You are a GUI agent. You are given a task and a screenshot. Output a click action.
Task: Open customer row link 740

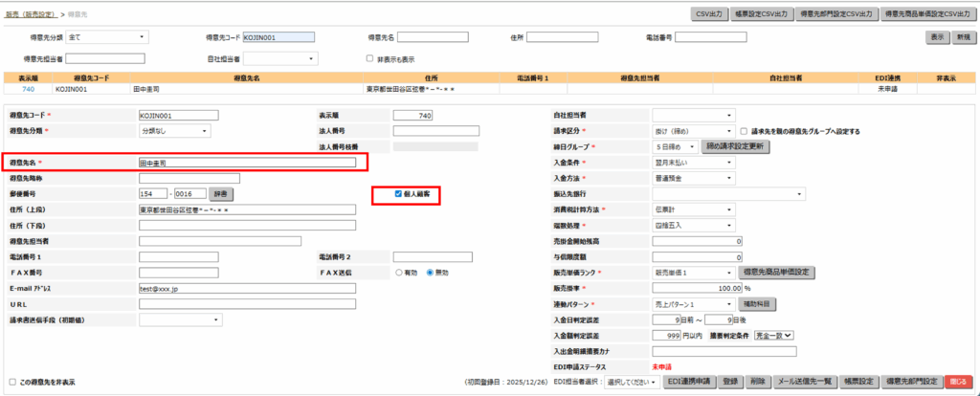29,88
